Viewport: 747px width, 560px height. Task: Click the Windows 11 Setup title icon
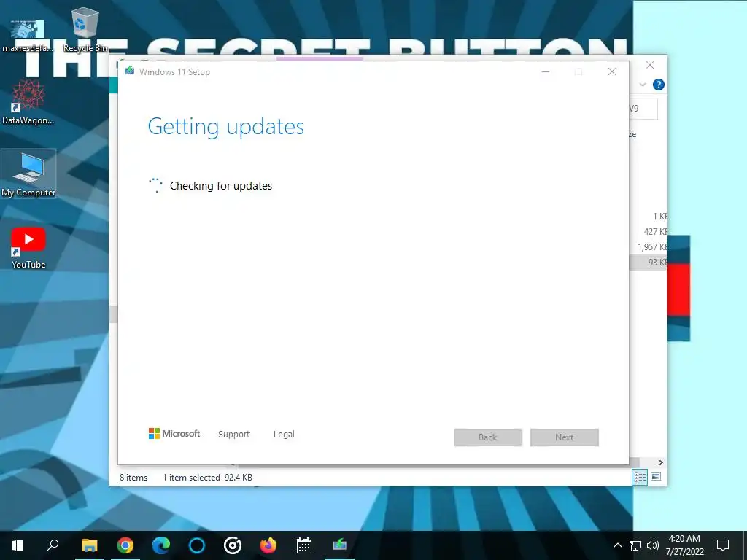pyautogui.click(x=130, y=71)
